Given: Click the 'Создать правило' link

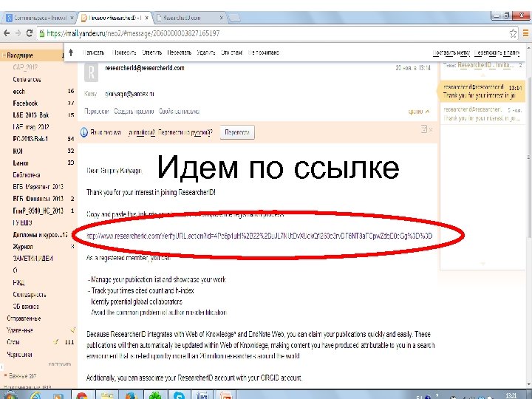Looking at the screenshot, I should pyautogui.click(x=134, y=112).
